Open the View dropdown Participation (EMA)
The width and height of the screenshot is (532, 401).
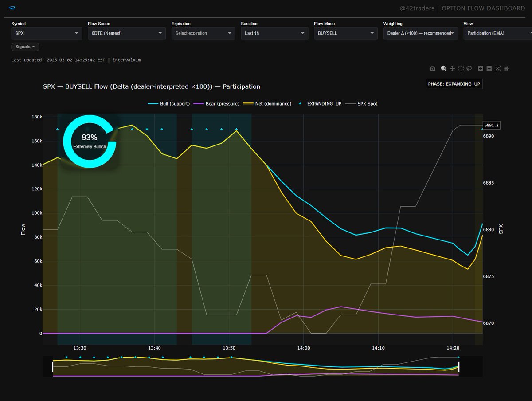point(497,33)
